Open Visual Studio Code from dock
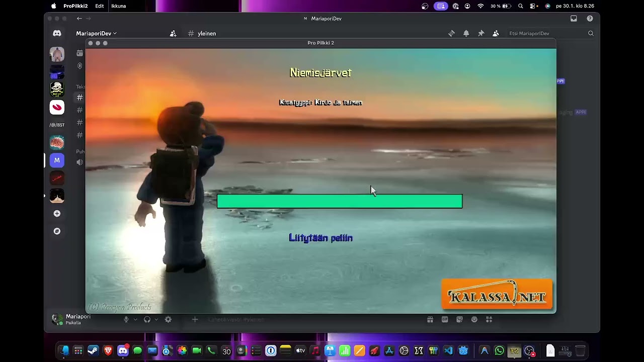 [x=448, y=350]
